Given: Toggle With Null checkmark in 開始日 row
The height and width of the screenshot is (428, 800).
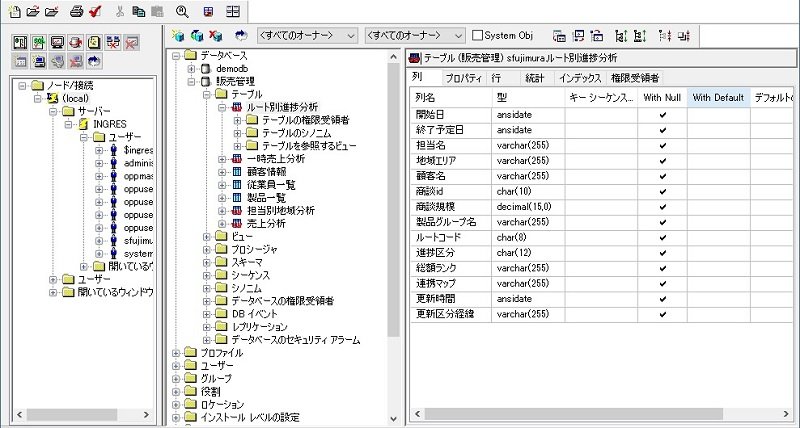Looking at the screenshot, I should click(662, 115).
